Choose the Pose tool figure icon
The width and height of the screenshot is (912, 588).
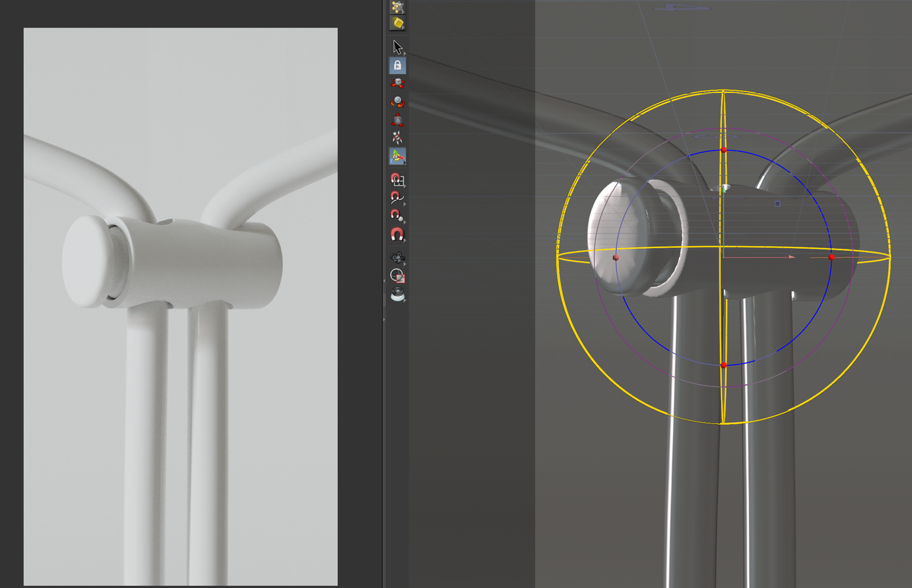coord(398,138)
